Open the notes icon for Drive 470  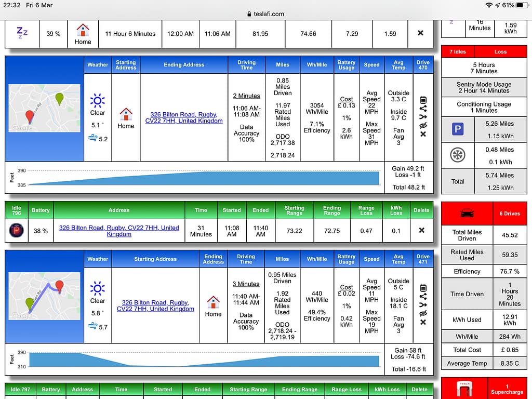423,100
